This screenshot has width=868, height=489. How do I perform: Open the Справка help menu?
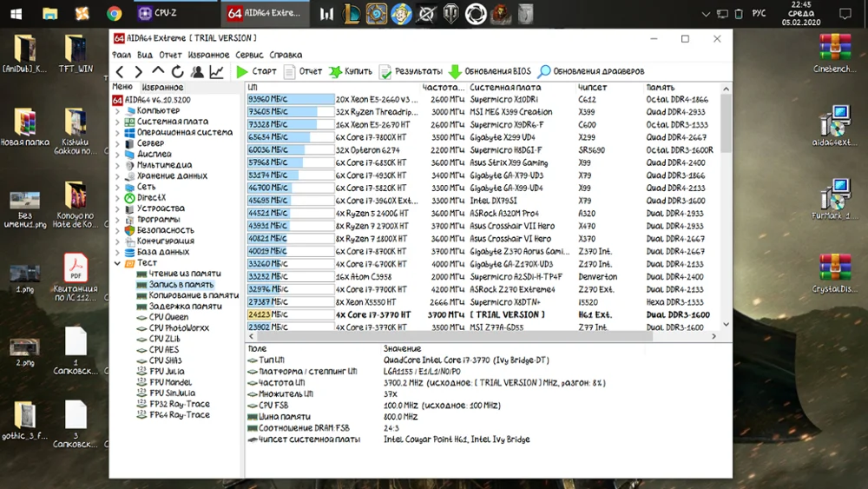(286, 55)
